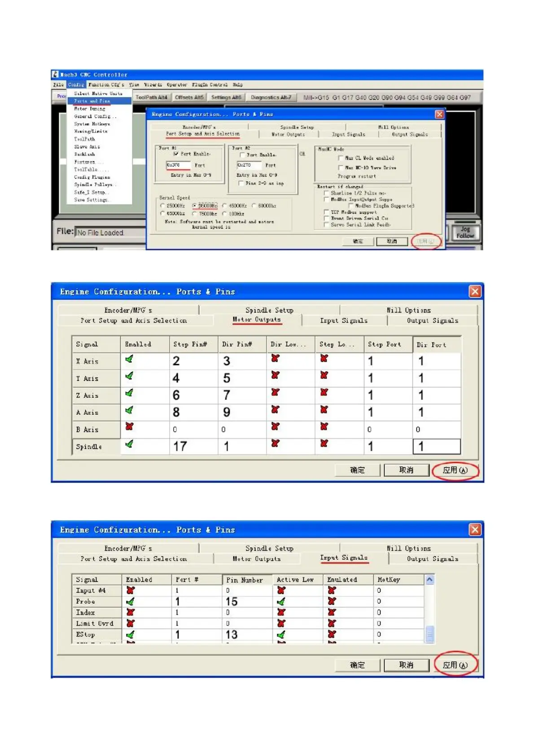534x756 pixels.
Task: Click 取消 Cancel in Input Signals dialog
Action: pyautogui.click(x=406, y=665)
